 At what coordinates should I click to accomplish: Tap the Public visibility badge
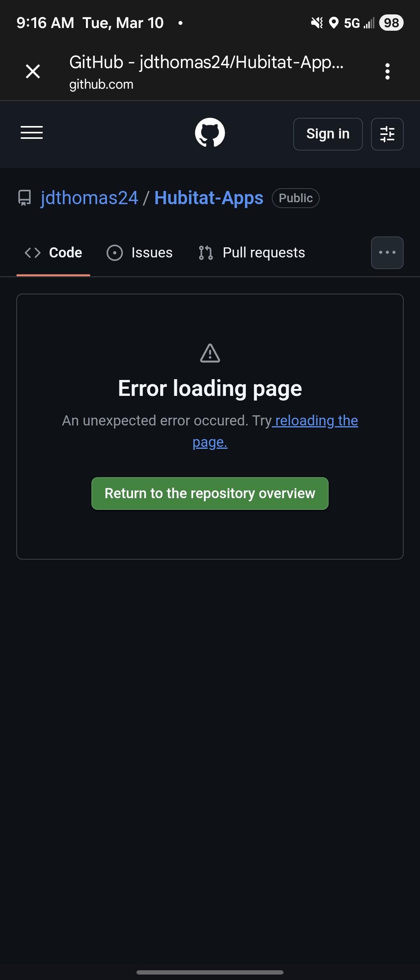(296, 198)
